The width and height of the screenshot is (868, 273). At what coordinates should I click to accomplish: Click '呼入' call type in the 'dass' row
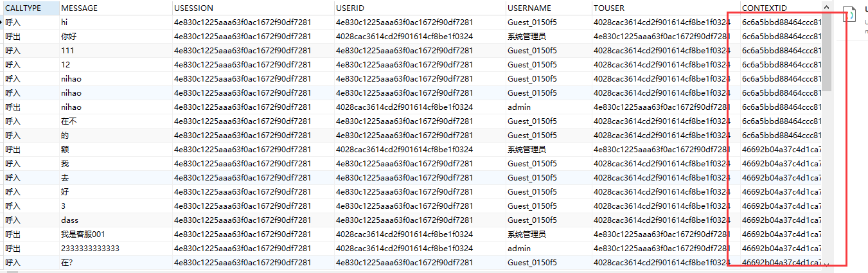point(13,220)
